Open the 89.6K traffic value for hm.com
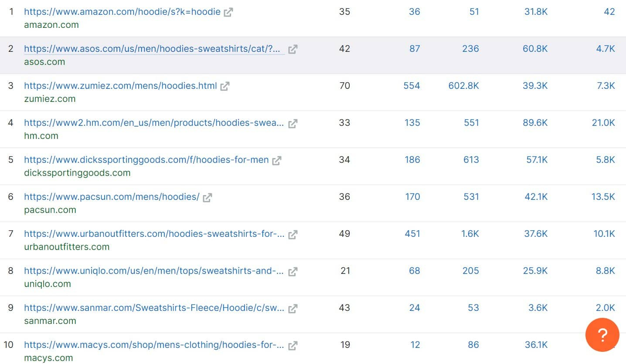The width and height of the screenshot is (626, 364). (x=535, y=123)
